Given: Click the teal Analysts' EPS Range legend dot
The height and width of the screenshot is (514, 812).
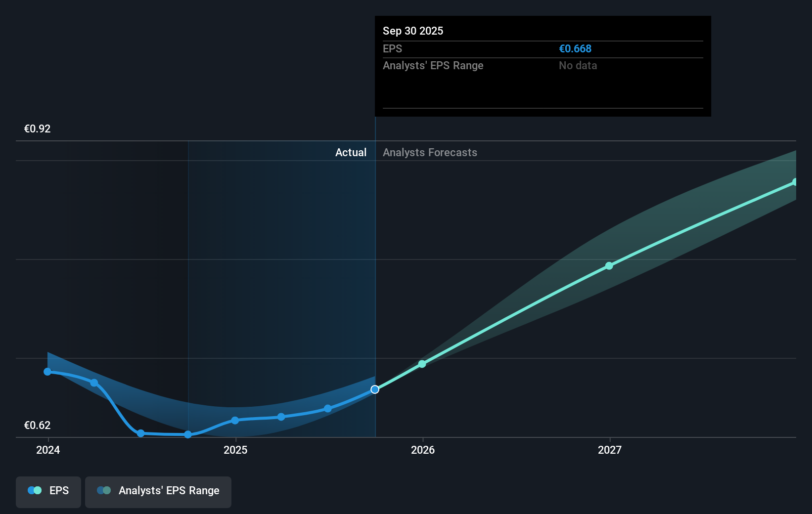Looking at the screenshot, I should click(104, 490).
